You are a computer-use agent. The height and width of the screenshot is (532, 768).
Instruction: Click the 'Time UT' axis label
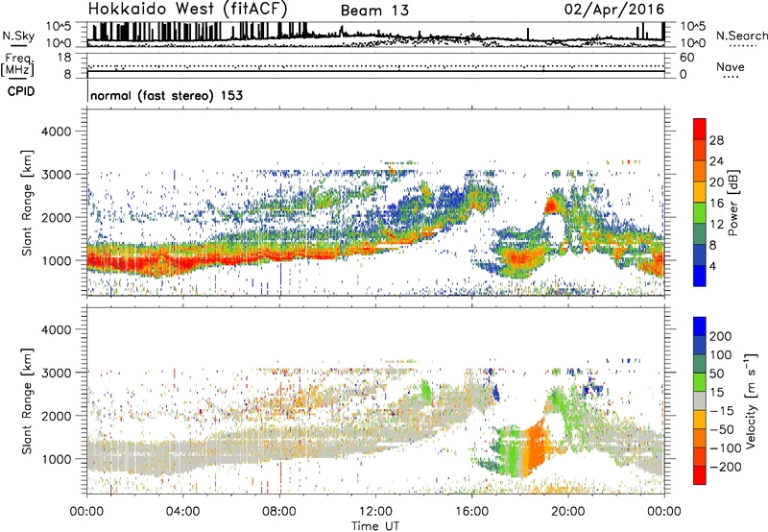[x=375, y=526]
